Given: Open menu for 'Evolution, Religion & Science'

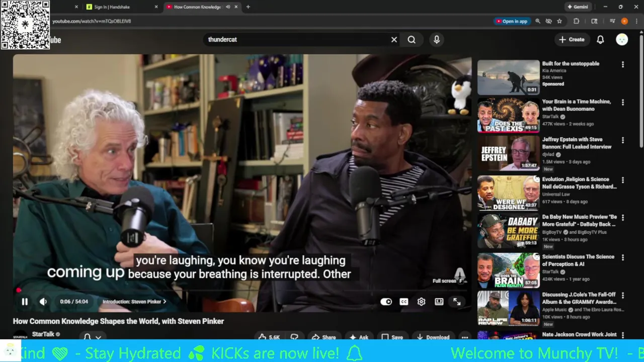Looking at the screenshot, I should [623, 180].
